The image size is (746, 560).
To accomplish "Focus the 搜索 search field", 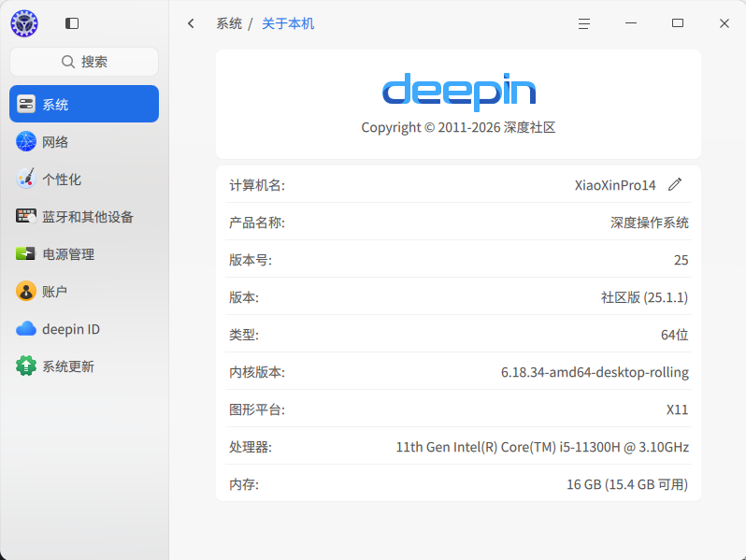I will [84, 62].
